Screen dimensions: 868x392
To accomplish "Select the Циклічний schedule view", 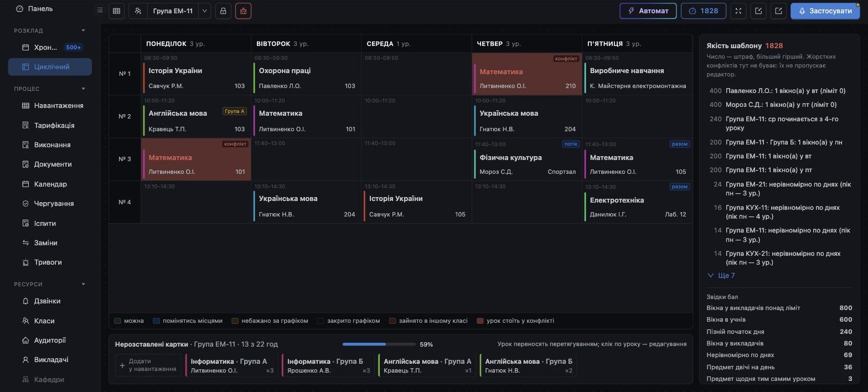I will (50, 67).
